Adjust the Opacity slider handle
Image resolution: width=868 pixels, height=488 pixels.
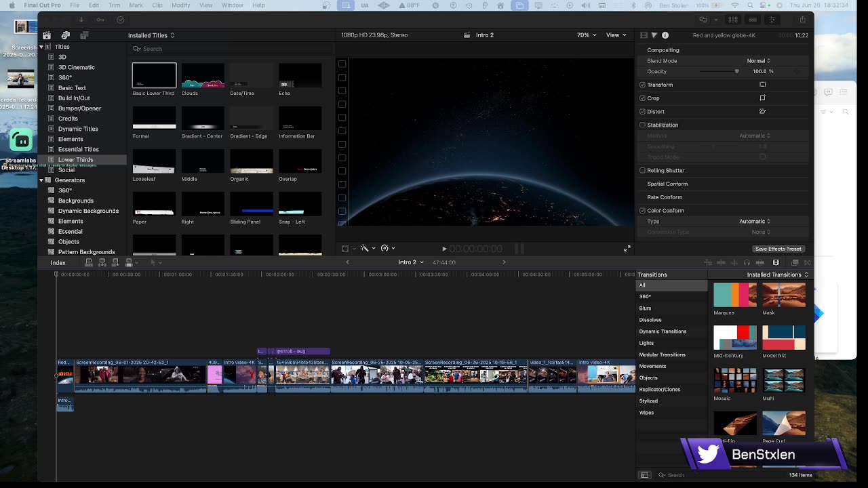coord(737,71)
